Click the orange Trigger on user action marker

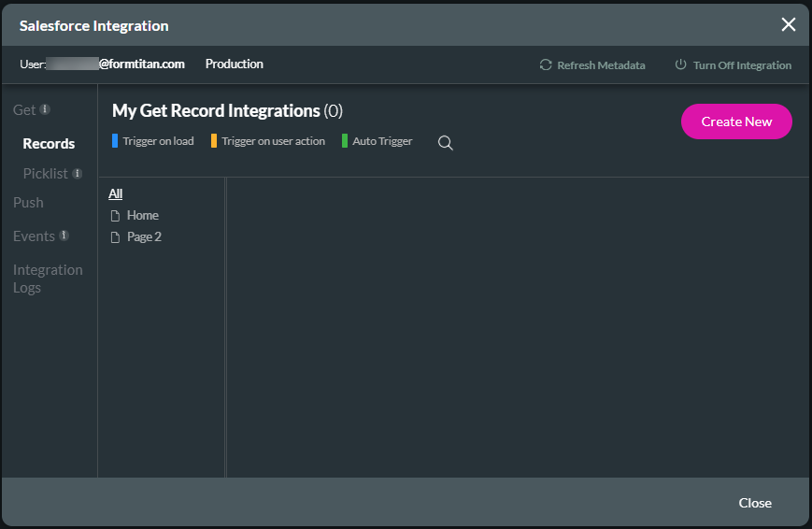[214, 140]
